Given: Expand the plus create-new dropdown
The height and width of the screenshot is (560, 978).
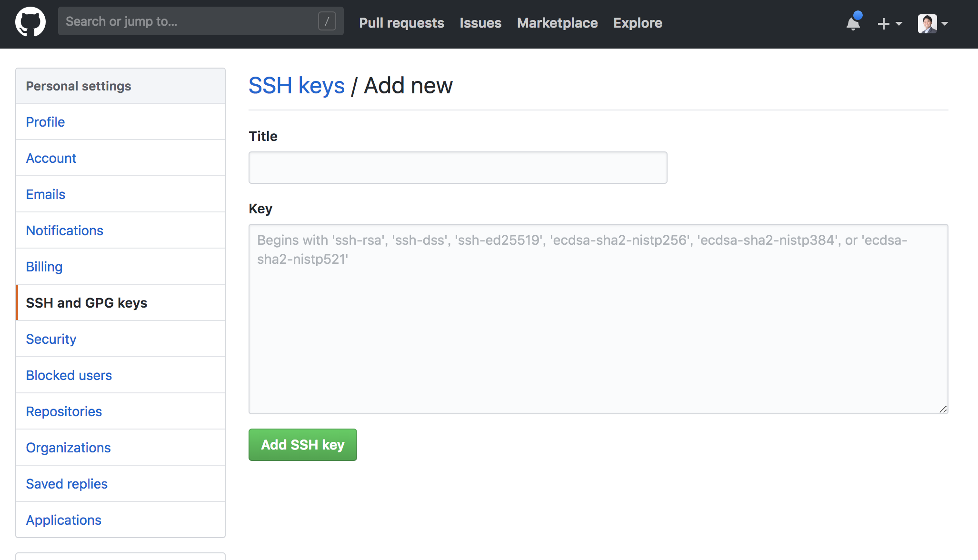Looking at the screenshot, I should point(889,23).
